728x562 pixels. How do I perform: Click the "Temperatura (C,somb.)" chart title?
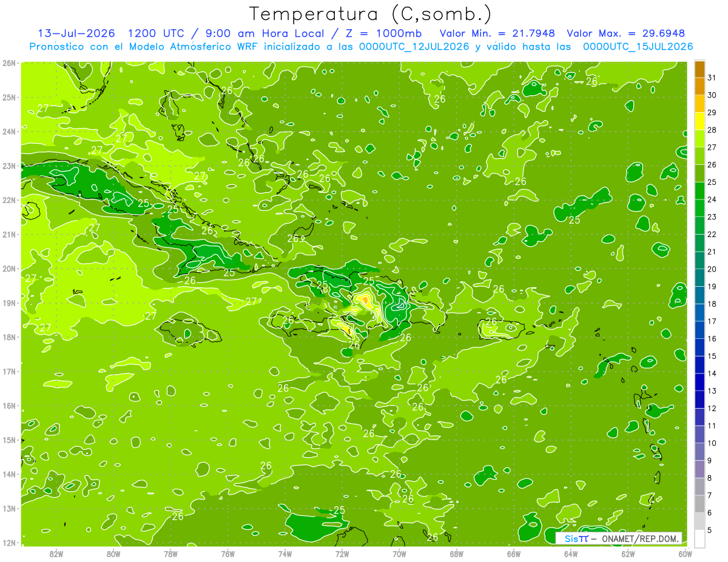pyautogui.click(x=371, y=14)
